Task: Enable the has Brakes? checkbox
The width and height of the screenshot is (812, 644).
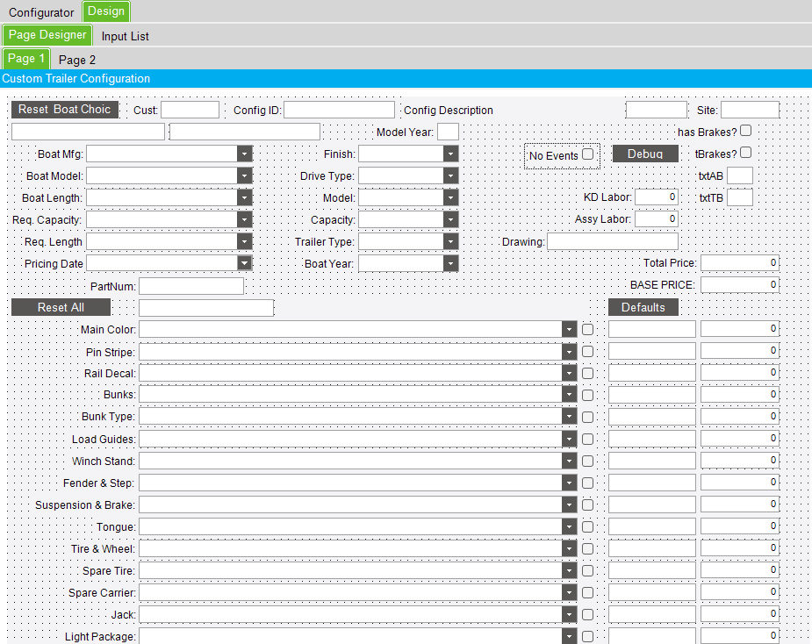Action: click(745, 131)
